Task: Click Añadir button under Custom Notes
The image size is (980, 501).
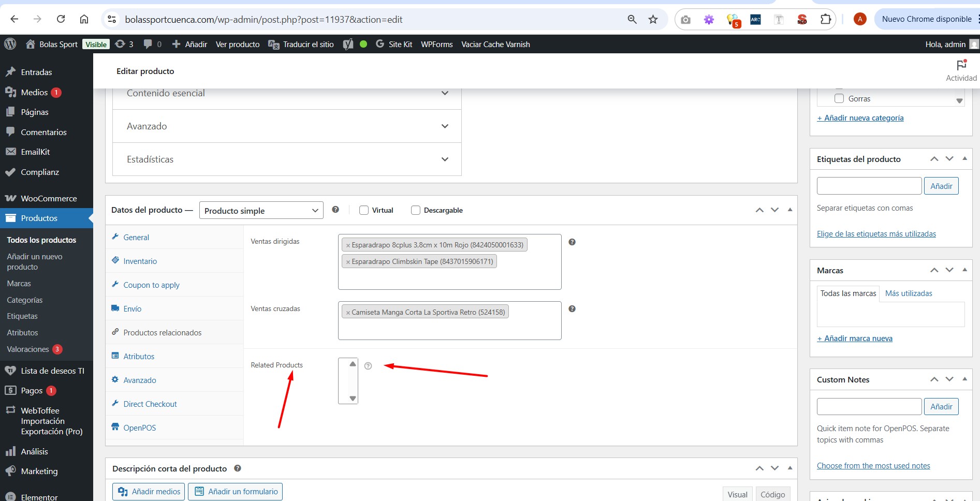Action: pyautogui.click(x=941, y=406)
